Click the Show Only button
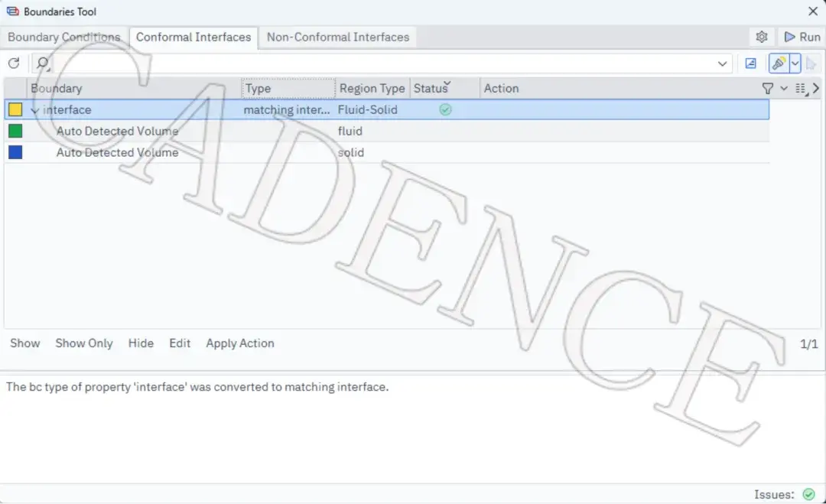 [84, 343]
